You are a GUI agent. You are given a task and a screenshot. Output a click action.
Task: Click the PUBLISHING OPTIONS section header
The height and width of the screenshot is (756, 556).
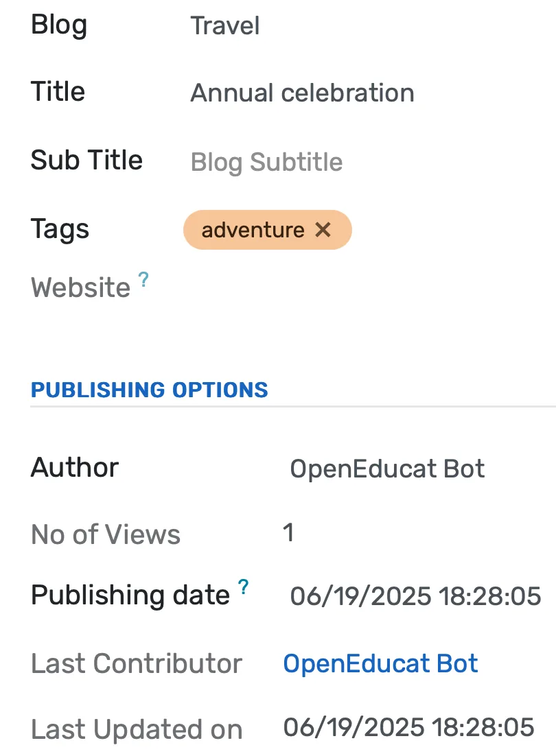coord(149,390)
